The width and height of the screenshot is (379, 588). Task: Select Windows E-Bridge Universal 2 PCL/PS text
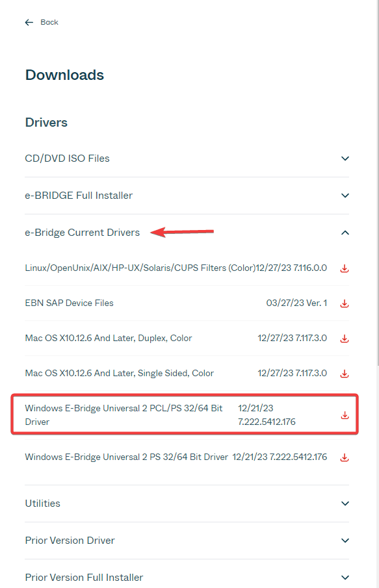click(x=124, y=415)
